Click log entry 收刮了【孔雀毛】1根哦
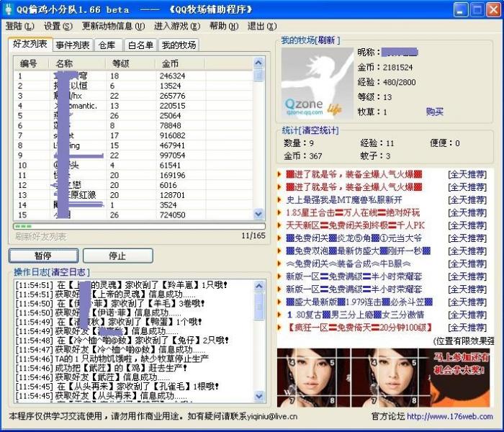This screenshot has width=504, height=432. [117, 387]
